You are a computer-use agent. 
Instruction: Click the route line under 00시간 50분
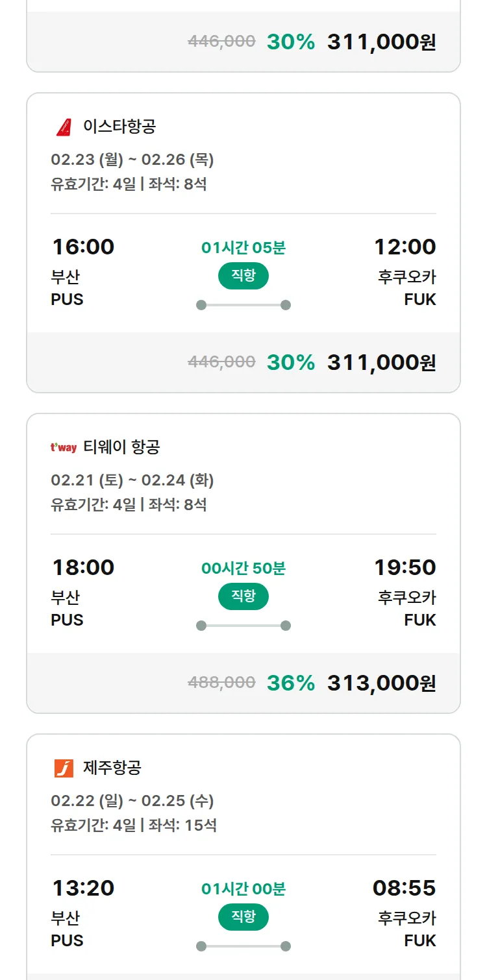click(x=243, y=626)
